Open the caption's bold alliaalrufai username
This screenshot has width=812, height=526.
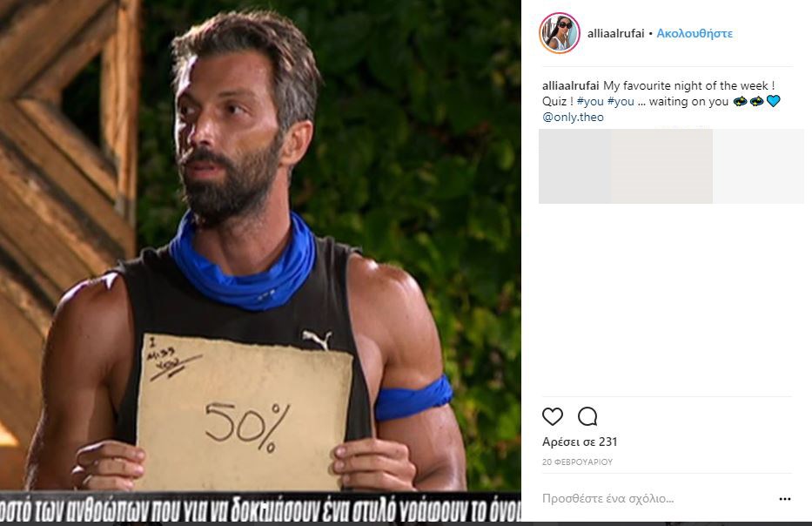point(570,85)
